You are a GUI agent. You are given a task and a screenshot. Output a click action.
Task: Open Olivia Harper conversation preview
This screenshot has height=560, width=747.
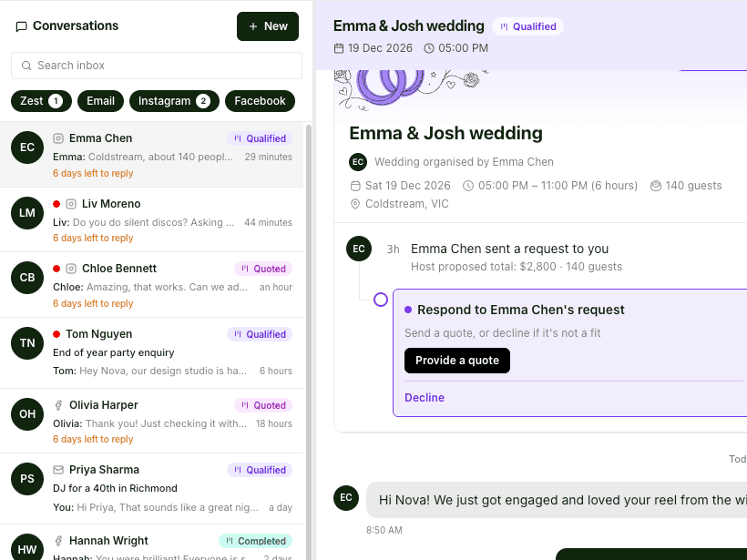(151, 421)
